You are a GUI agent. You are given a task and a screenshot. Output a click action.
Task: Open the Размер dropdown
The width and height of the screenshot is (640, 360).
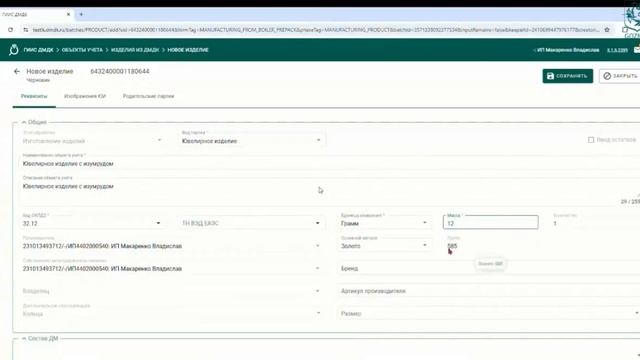click(x=489, y=313)
